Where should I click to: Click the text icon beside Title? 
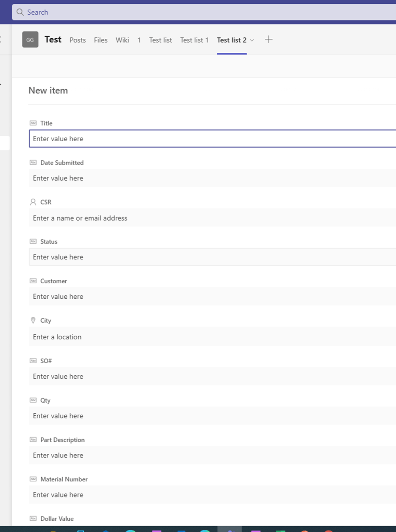tap(33, 123)
